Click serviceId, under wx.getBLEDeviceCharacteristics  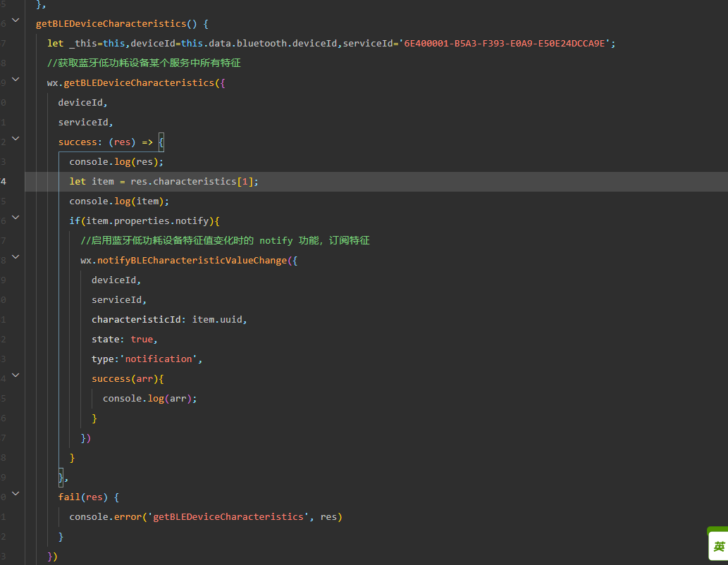85,122
